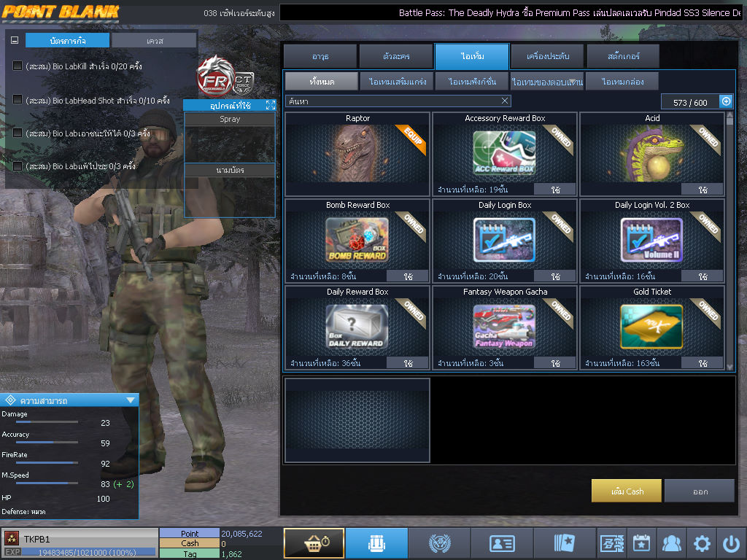Switch to the สติ๊กเกอร์ (sticker) tab
Viewport: 747px width, 560px height.
click(623, 56)
